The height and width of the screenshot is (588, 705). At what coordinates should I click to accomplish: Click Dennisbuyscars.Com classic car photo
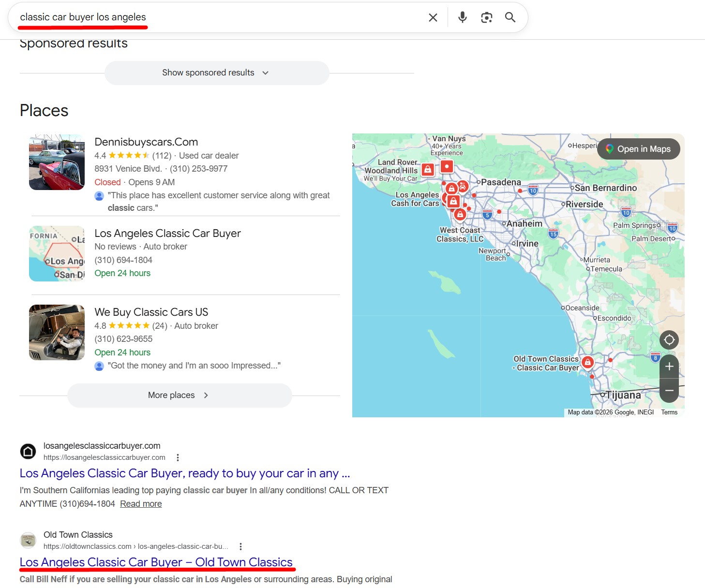[57, 162]
